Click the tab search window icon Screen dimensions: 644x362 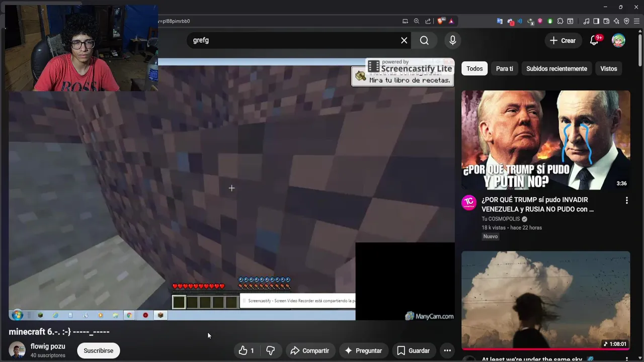(x=570, y=21)
